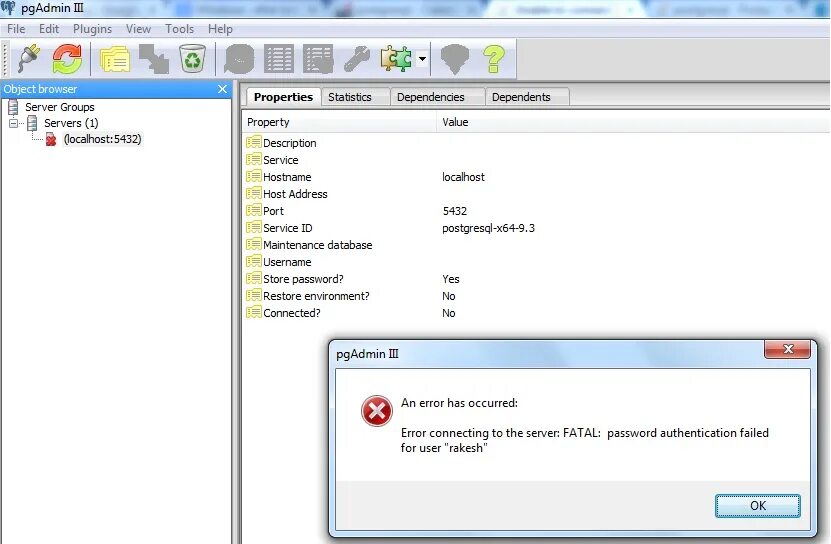Select the Port property row
This screenshot has width=831, height=544.
click(536, 211)
